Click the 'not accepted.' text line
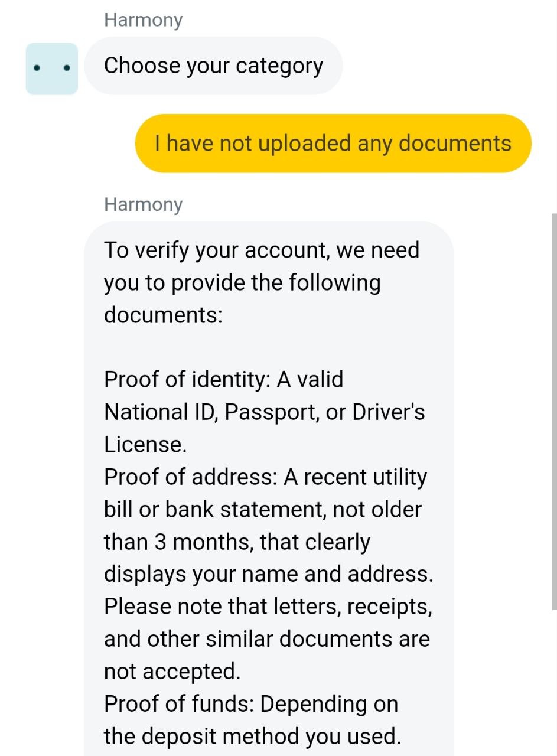Screen dimensions: 557x756 coord(172,672)
